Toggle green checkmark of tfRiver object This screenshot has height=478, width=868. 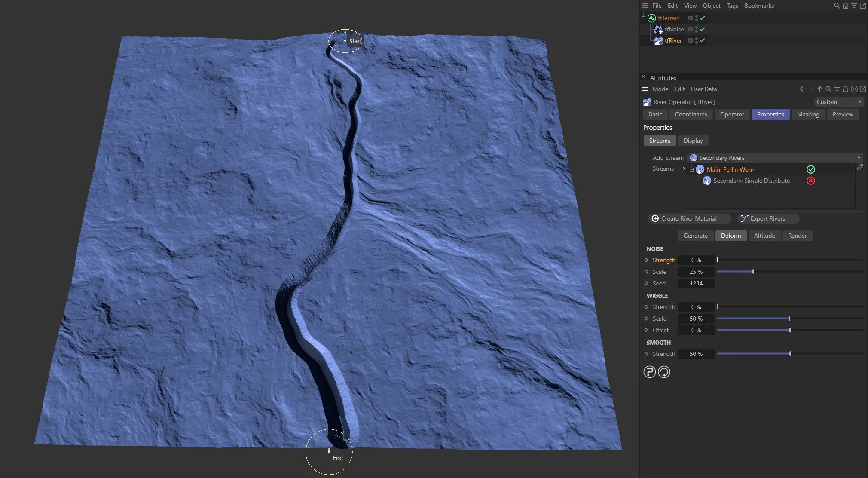[x=702, y=40]
